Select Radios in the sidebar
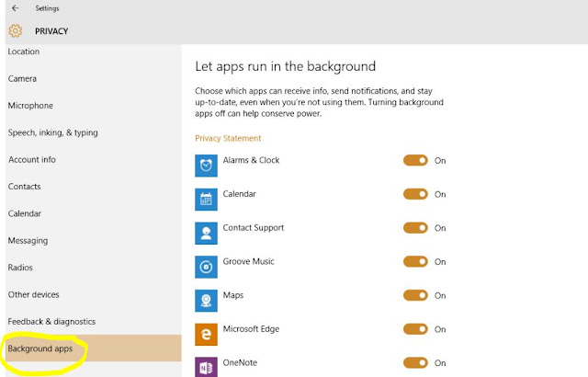The height and width of the screenshot is (377, 588). click(x=93, y=268)
